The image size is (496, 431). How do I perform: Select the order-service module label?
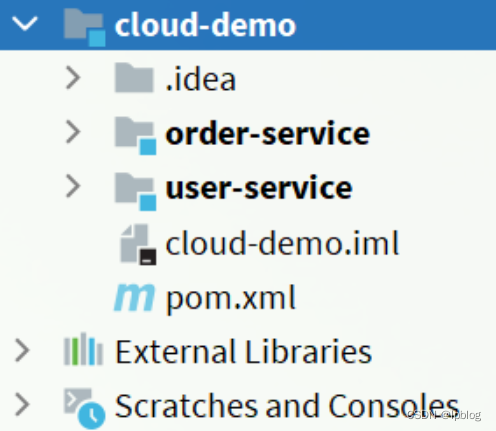pyautogui.click(x=268, y=134)
